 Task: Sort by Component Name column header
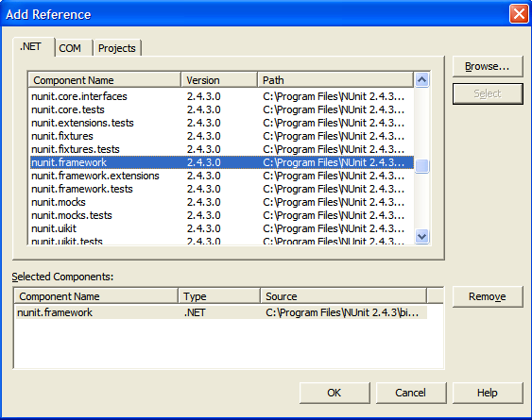click(x=104, y=80)
